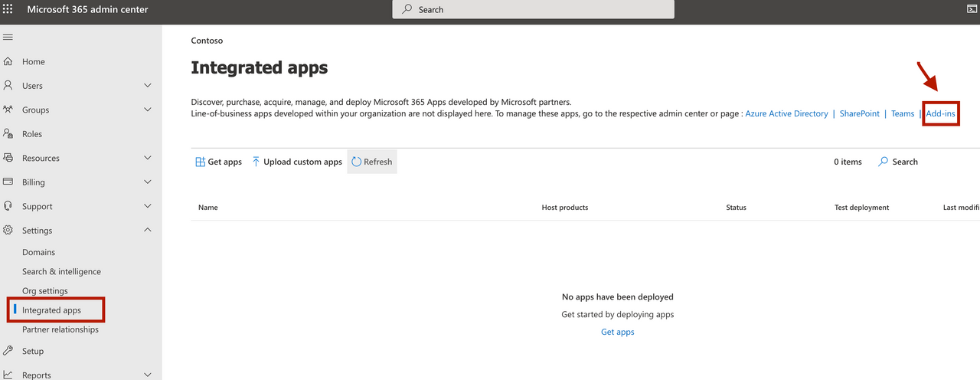Sort by the Host products column header

pos(565,208)
